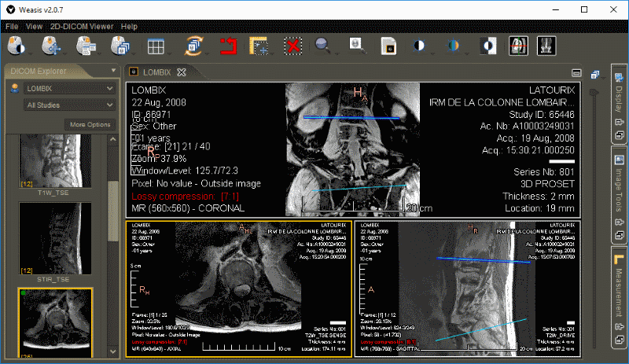Screen dimensions: 629x364
Task: Click the stacked-windows icon above vertical slider
Action: (595, 75)
